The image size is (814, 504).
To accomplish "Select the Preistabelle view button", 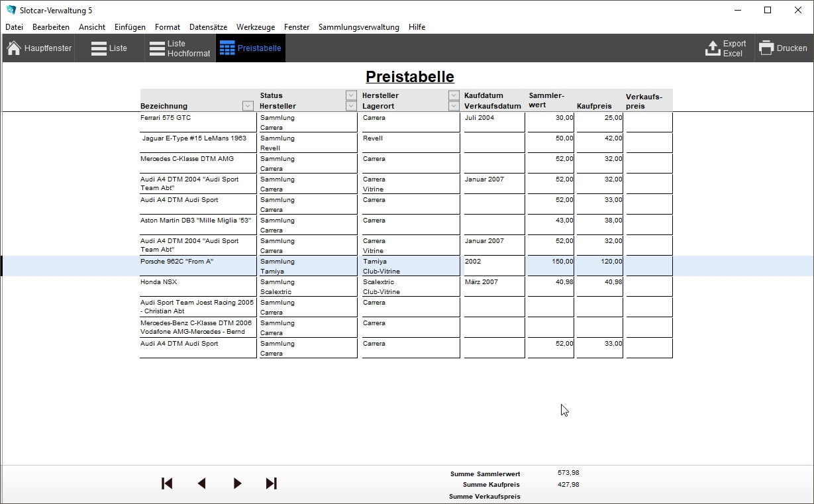I will (250, 48).
